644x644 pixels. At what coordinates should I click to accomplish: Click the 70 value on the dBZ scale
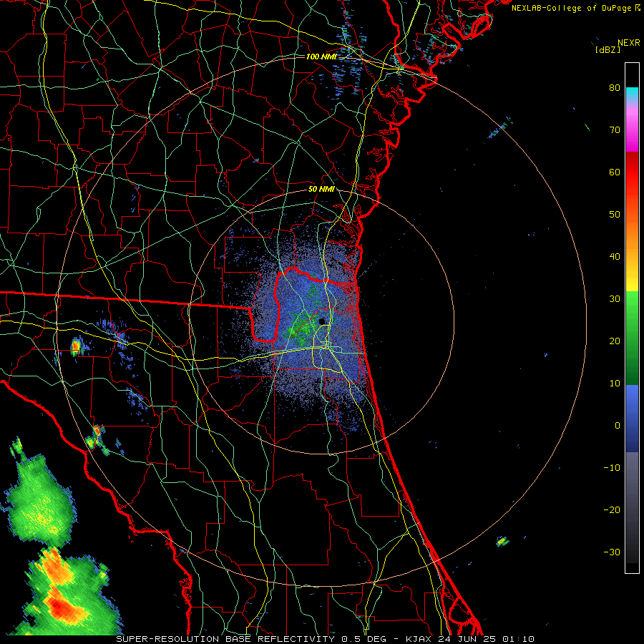tap(615, 130)
